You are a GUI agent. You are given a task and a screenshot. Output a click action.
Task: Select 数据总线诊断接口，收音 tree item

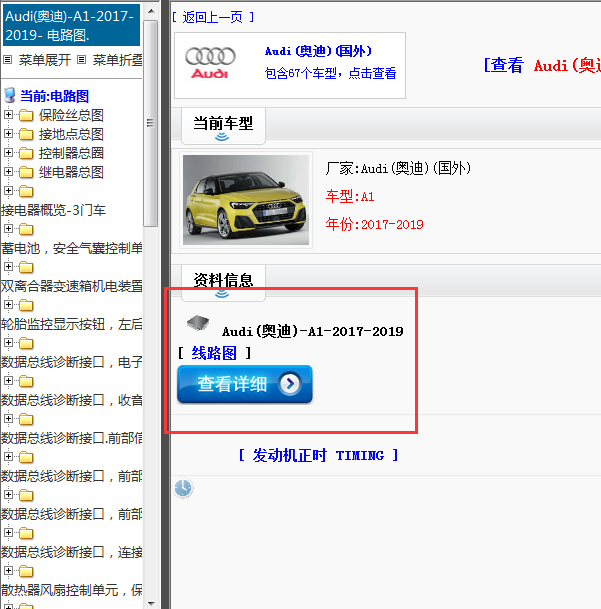pos(71,400)
